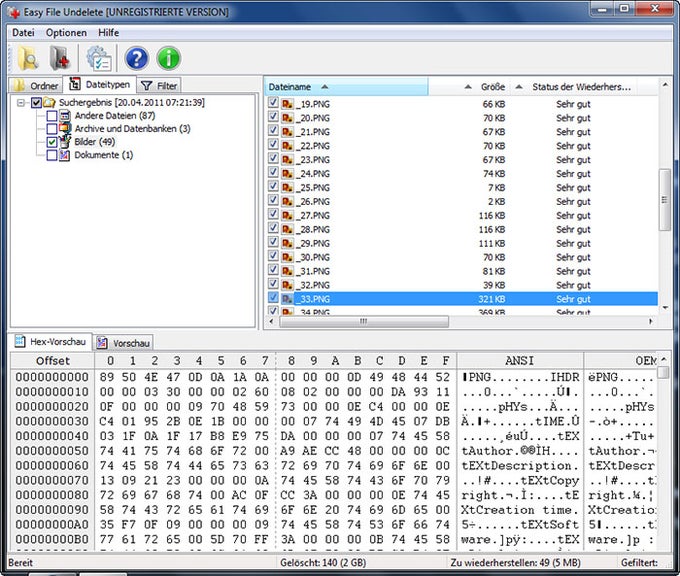This screenshot has height=576, width=680.
Task: Open the Datei menu
Action: 23,33
